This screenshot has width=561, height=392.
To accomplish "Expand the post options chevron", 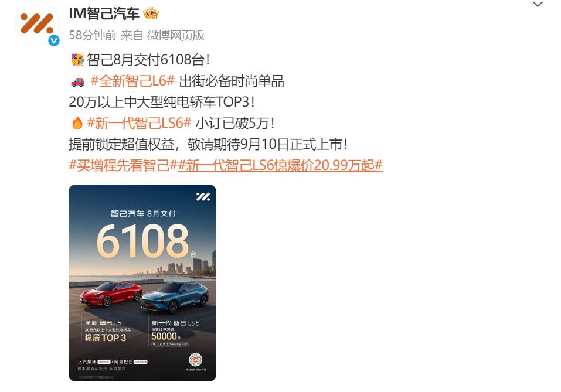I will point(538,4).
